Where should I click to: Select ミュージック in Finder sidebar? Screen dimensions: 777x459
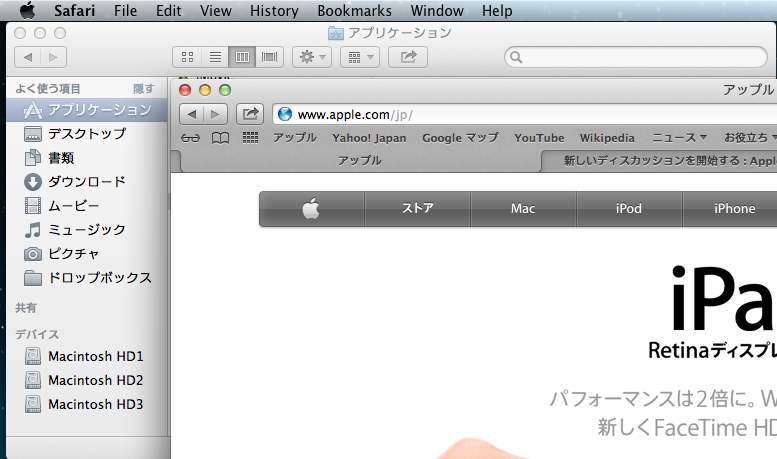(87, 230)
